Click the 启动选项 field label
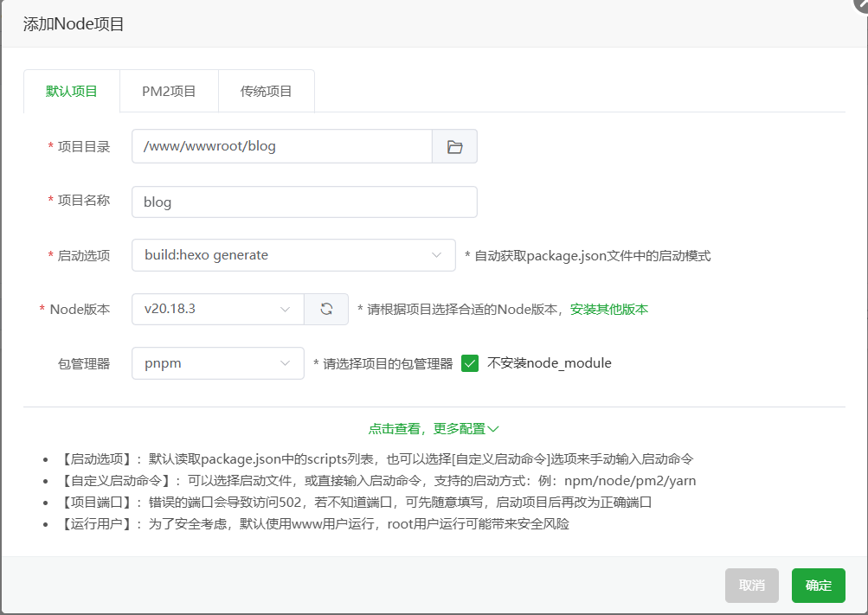Image resolution: width=868 pixels, height=615 pixels. [x=84, y=255]
